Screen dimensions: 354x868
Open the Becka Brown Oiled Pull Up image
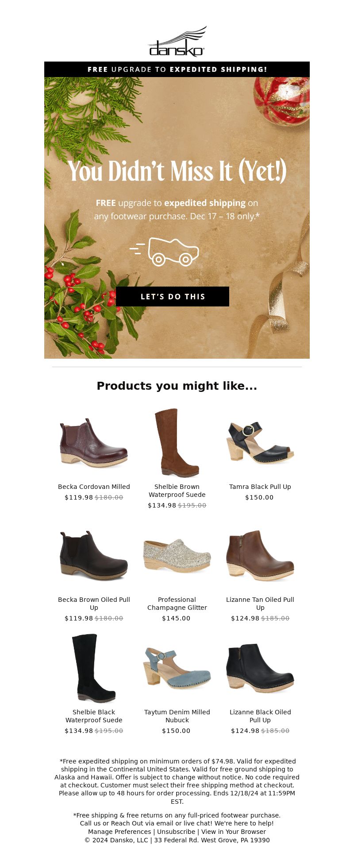(x=94, y=556)
